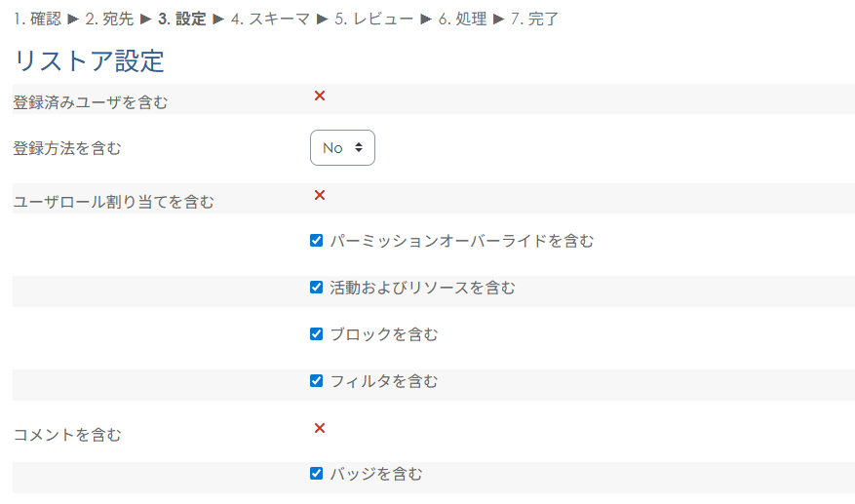Click current step 3. 設定
The image size is (855, 504).
pos(181,19)
